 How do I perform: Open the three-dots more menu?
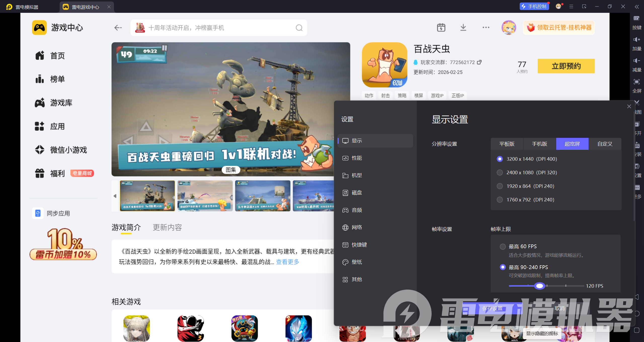pos(486,27)
